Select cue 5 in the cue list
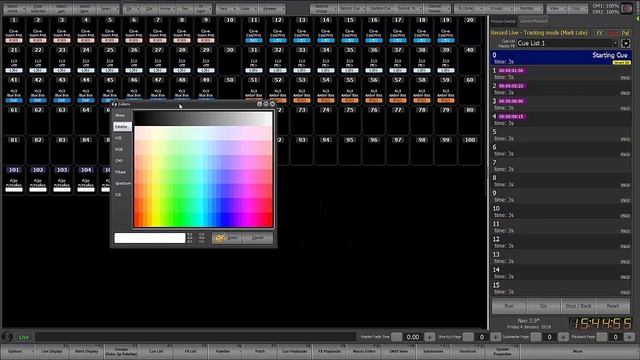 [x=561, y=135]
